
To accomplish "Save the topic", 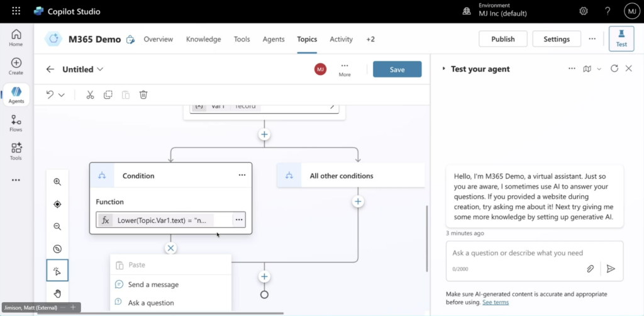I will (x=397, y=69).
